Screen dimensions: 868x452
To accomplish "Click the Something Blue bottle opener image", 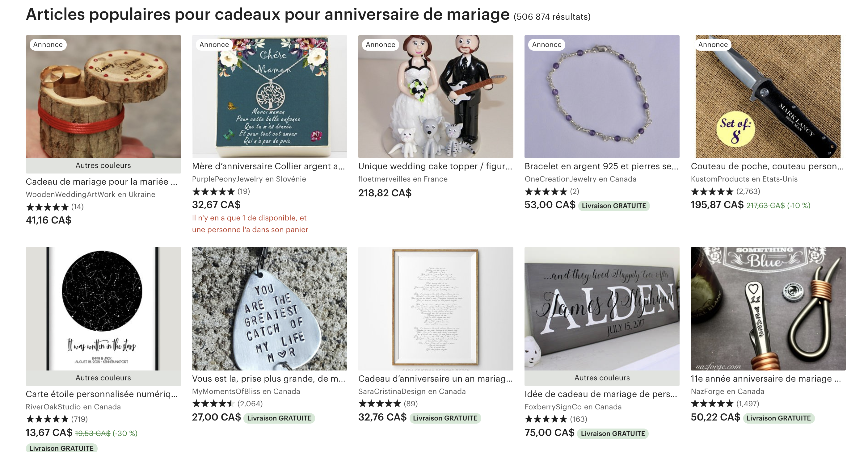I will click(x=768, y=308).
